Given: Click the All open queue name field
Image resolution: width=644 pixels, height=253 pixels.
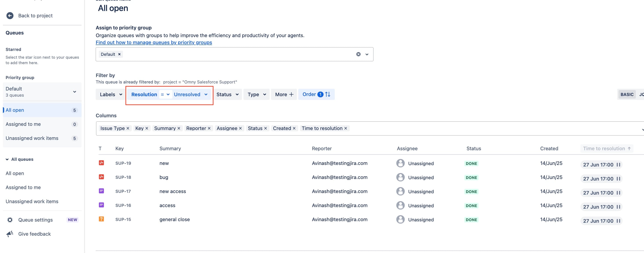Looking at the screenshot, I should (x=113, y=8).
